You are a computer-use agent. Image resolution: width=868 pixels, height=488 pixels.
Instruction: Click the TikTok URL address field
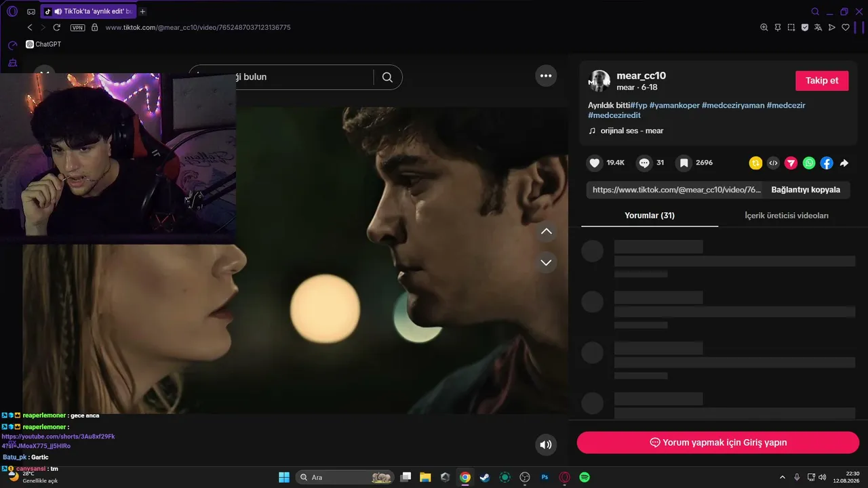click(198, 27)
